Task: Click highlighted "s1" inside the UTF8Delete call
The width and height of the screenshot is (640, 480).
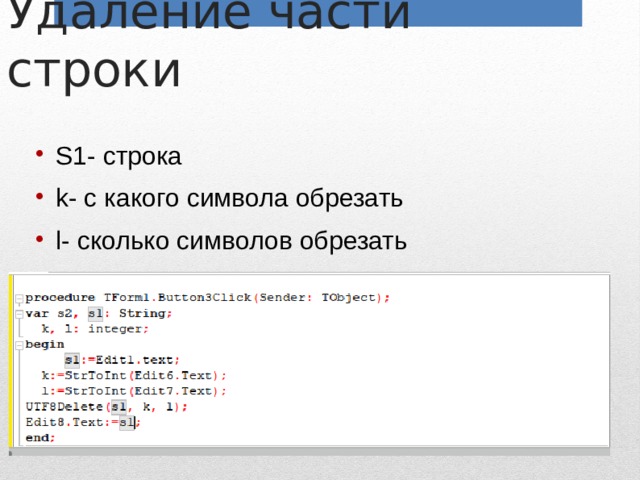Action: (x=119, y=407)
